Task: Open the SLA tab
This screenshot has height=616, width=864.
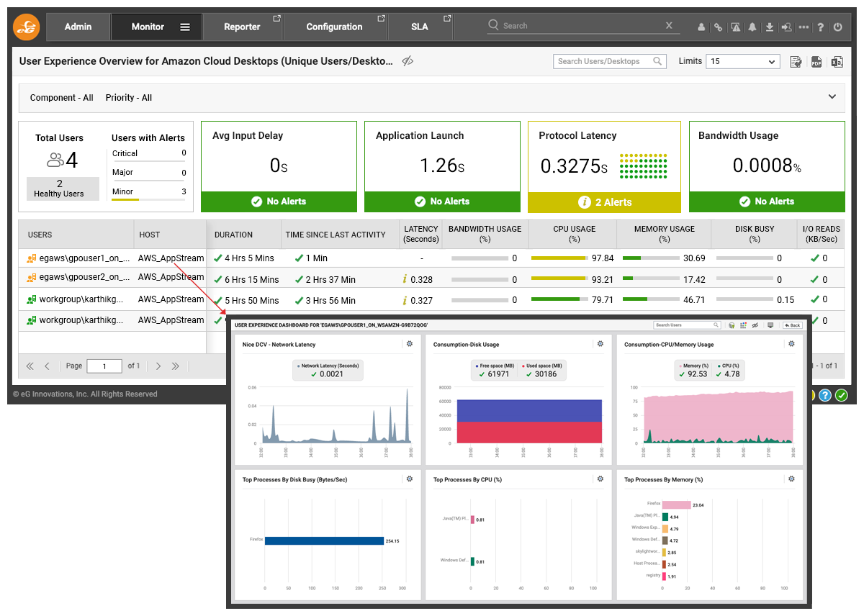Action: (x=420, y=27)
